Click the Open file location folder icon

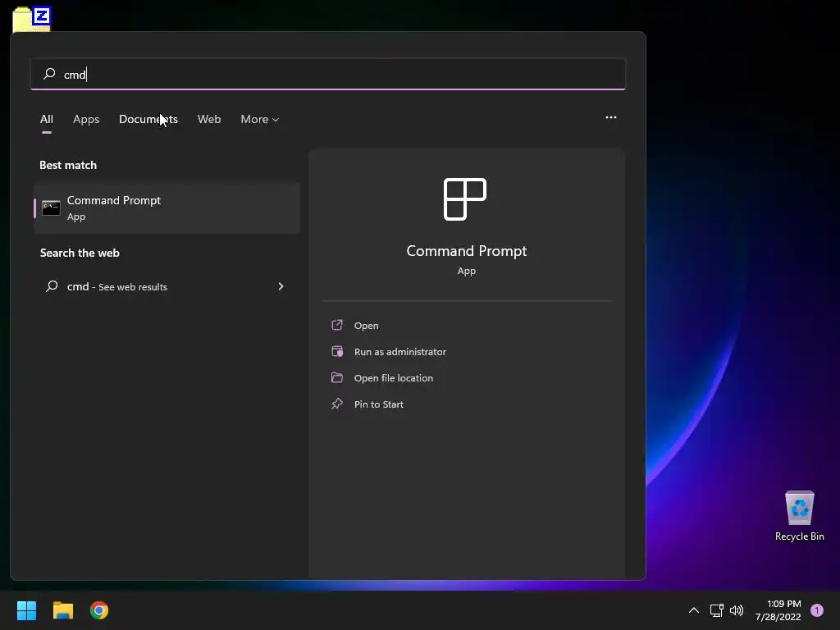337,377
